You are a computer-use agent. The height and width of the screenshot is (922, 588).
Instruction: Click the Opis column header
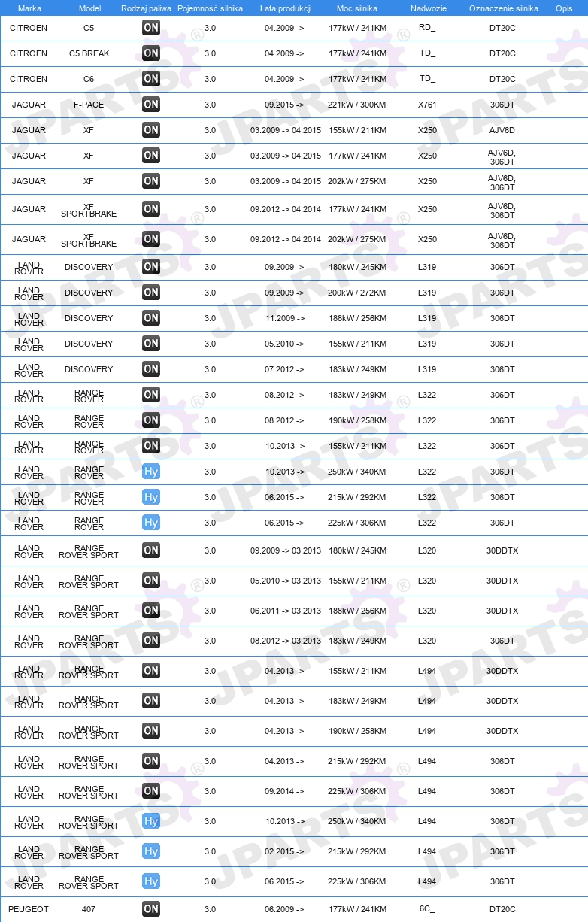coord(564,8)
